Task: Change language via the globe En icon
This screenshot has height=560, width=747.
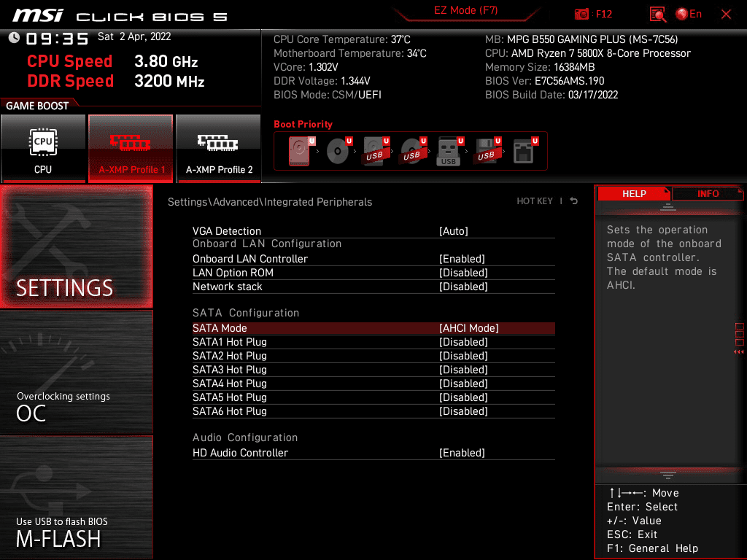Action: click(x=689, y=15)
